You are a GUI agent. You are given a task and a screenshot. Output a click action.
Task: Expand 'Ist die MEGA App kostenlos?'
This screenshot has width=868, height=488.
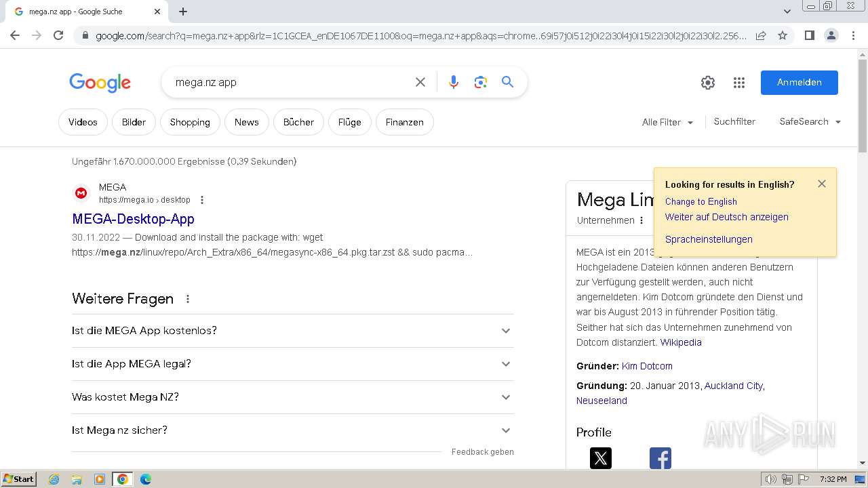click(293, 331)
